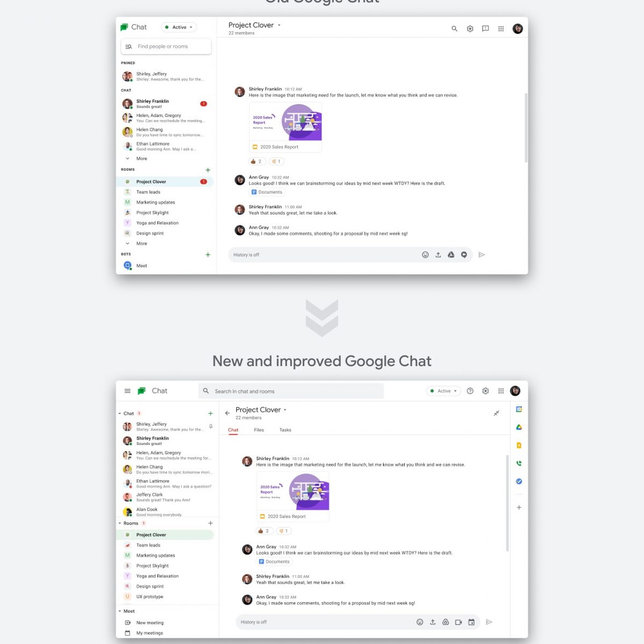Image resolution: width=644 pixels, height=644 pixels.
Task: Open Google Drive in the right side panel
Action: [519, 427]
